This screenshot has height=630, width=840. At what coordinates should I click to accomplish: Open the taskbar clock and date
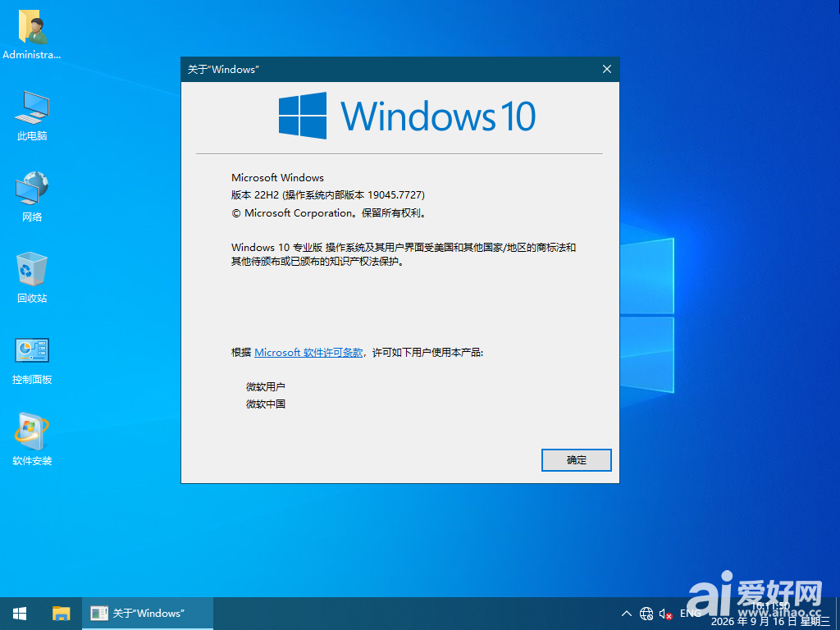[770, 614]
